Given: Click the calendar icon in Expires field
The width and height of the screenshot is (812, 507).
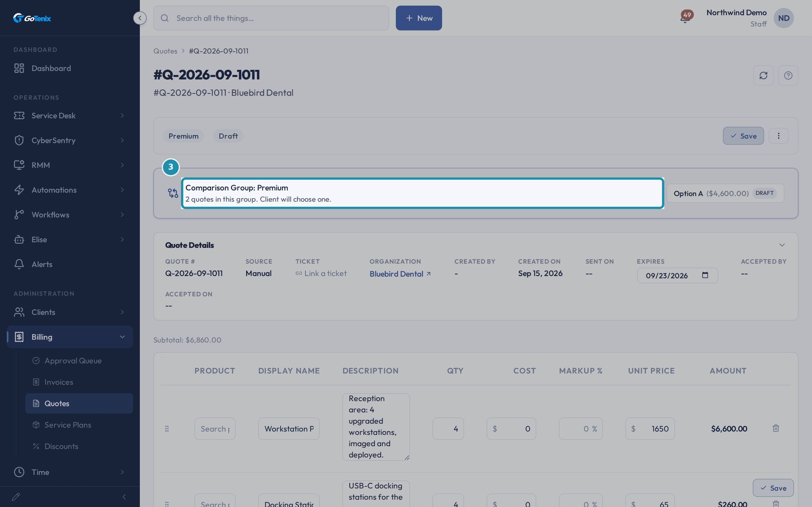Looking at the screenshot, I should 705,275.
